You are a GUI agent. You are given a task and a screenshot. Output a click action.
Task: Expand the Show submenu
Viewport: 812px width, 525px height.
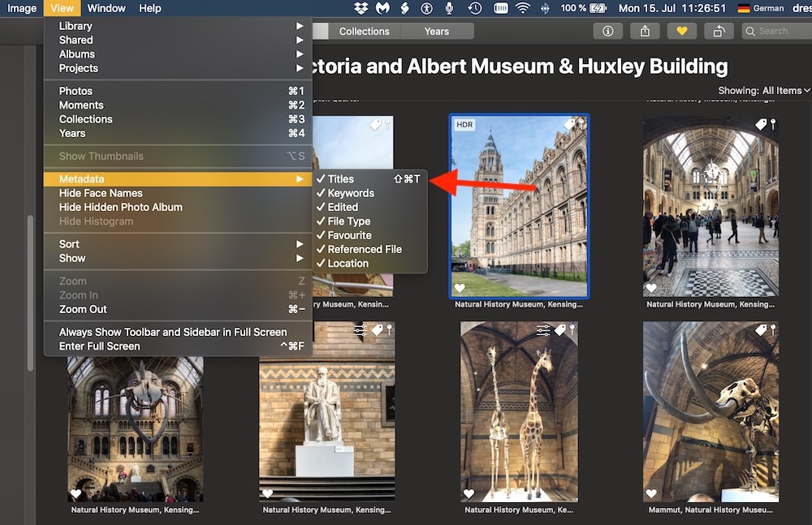[x=178, y=258]
